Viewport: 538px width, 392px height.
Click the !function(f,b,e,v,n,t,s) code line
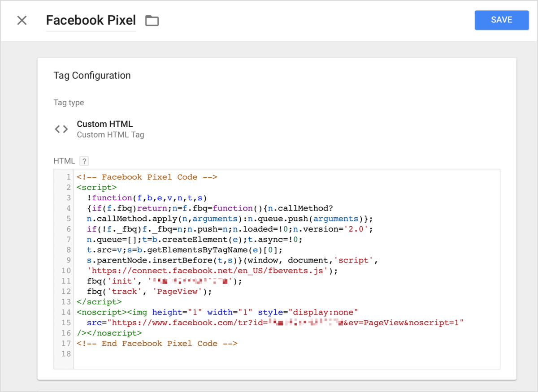[147, 198]
